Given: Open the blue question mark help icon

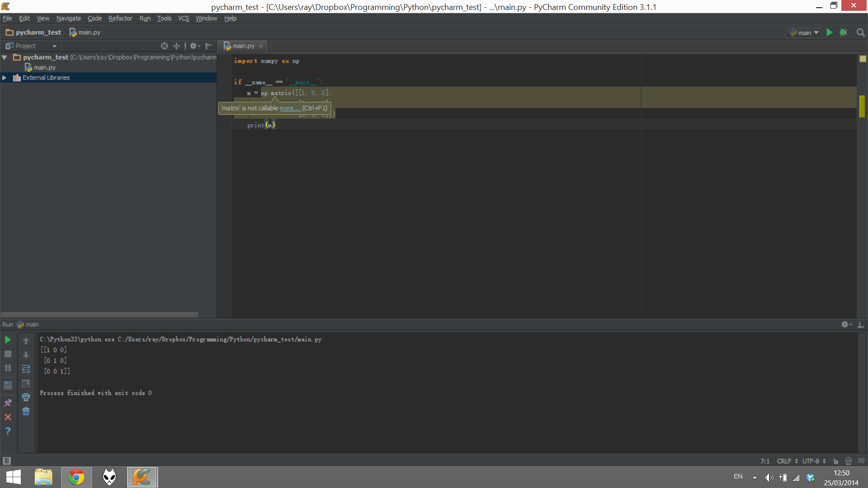Looking at the screenshot, I should coord(8,431).
